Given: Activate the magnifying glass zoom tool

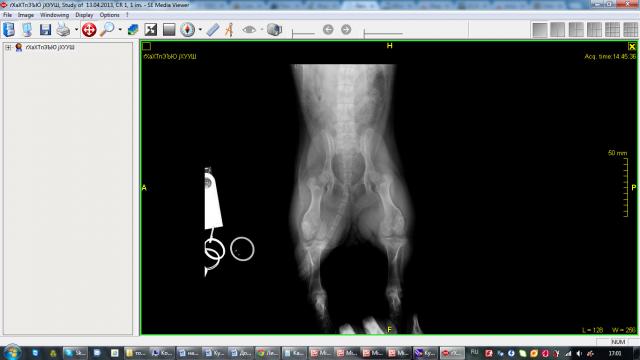Looking at the screenshot, I should [107, 30].
